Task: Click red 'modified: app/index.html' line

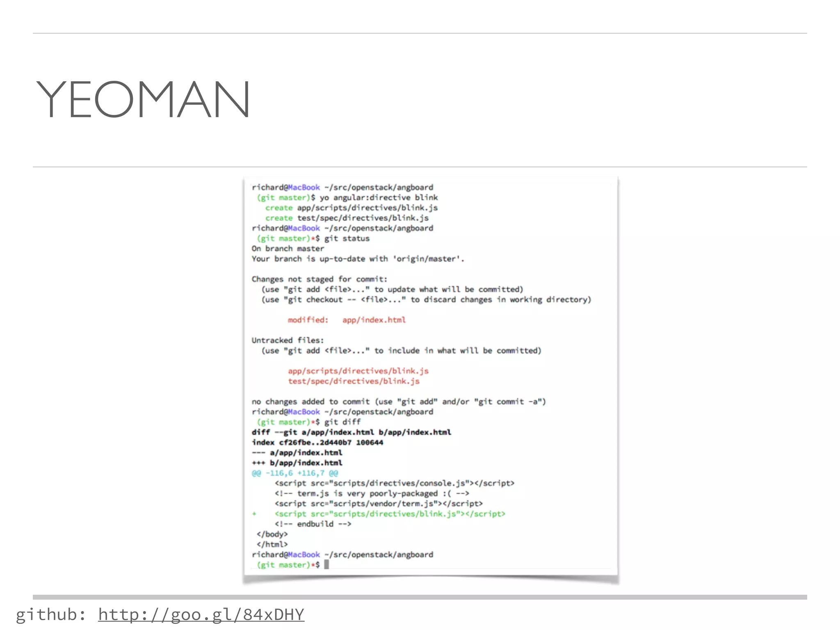Action: coord(347,320)
